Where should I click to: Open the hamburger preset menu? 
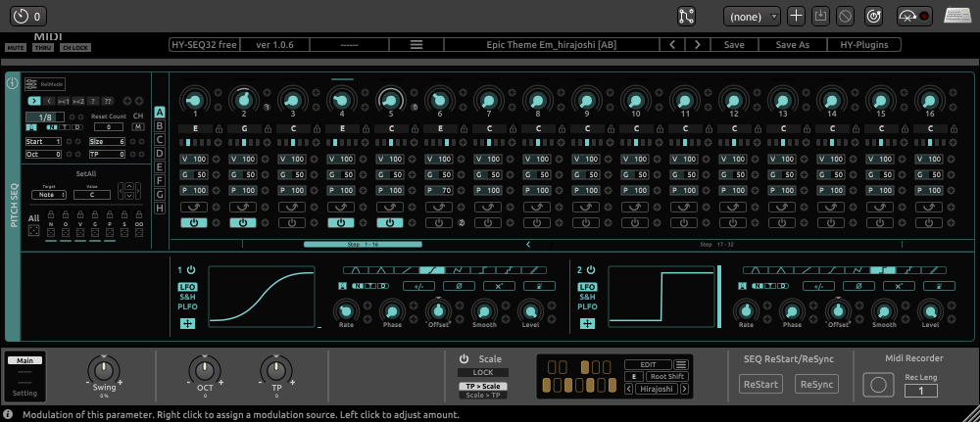coord(416,44)
